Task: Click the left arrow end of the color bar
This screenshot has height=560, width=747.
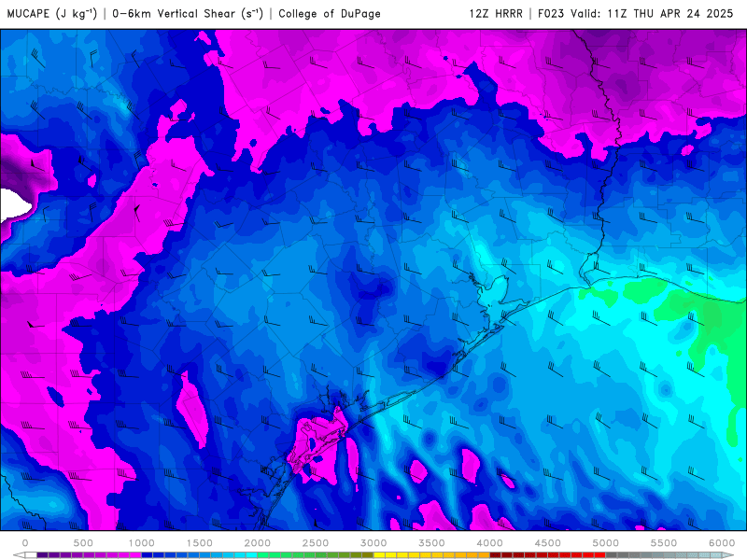Action: pyautogui.click(x=19, y=555)
